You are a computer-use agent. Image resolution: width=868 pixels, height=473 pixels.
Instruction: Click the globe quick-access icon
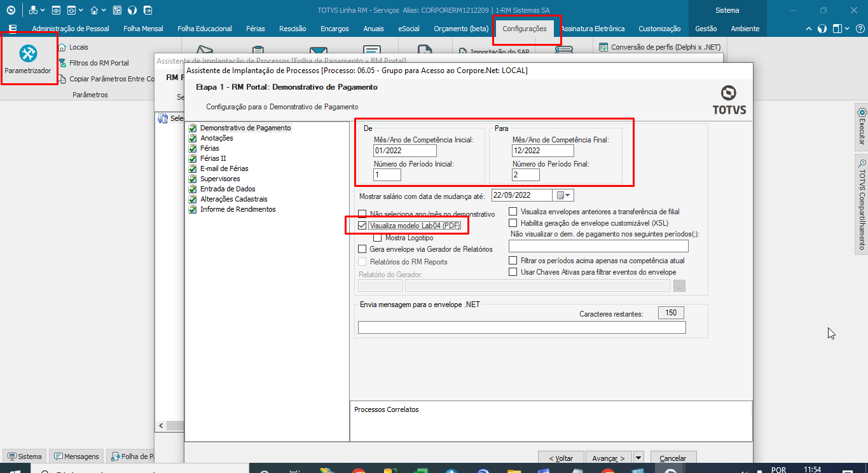[x=132, y=10]
